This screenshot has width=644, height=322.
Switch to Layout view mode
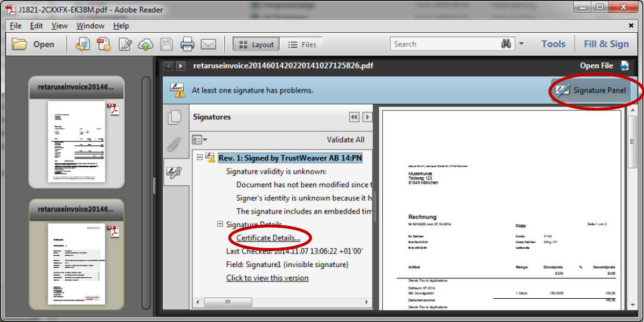point(256,44)
